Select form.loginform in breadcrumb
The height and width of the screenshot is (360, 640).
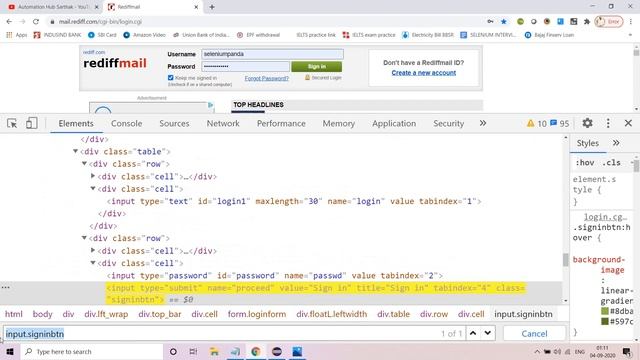point(257,314)
